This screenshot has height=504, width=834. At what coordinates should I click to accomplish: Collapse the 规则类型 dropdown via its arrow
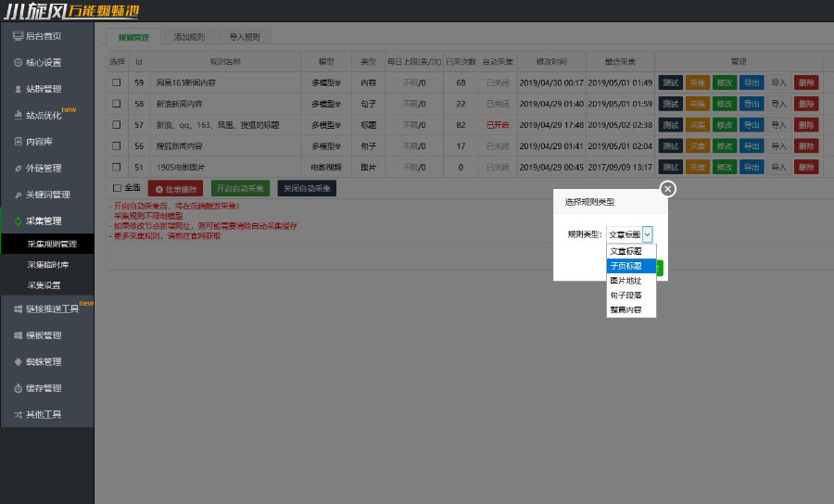648,235
